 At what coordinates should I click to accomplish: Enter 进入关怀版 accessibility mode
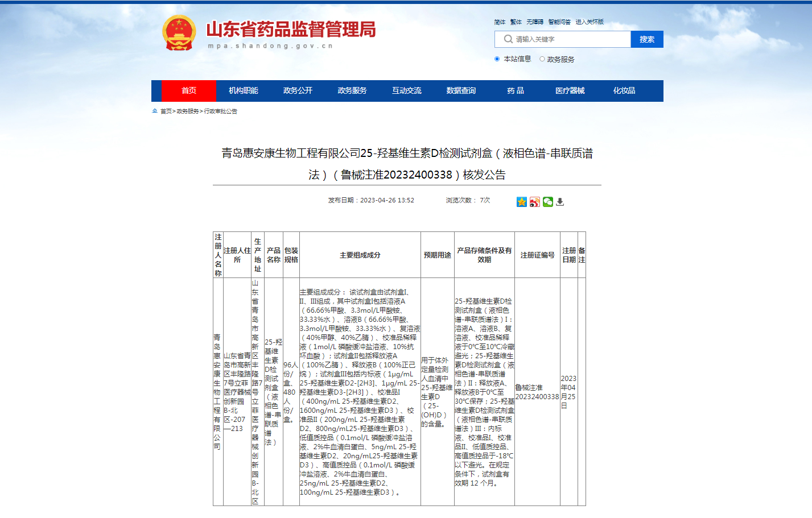pos(589,22)
